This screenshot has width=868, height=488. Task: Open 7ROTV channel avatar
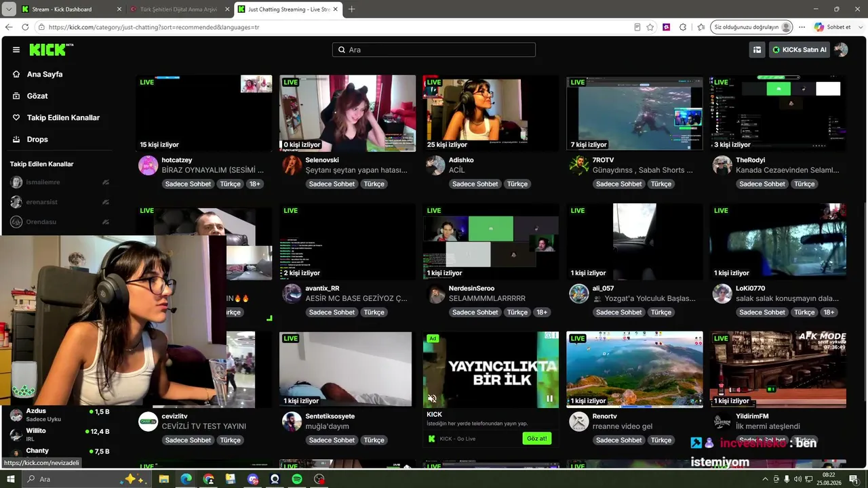(579, 165)
